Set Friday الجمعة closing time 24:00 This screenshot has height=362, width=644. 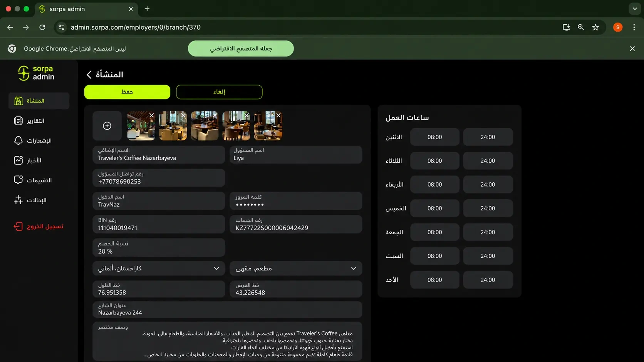[x=488, y=232]
